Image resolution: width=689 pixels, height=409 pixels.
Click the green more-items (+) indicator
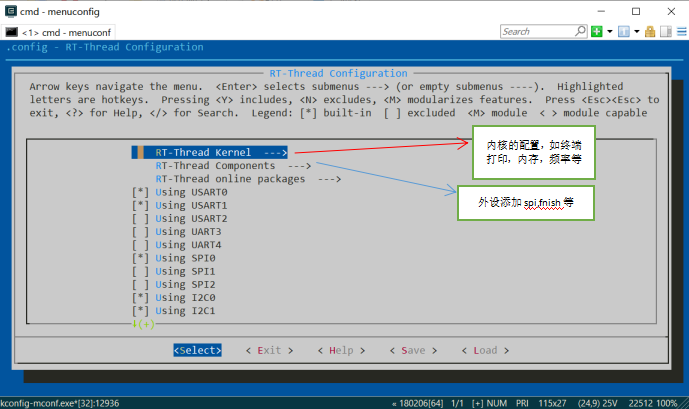coord(143,324)
